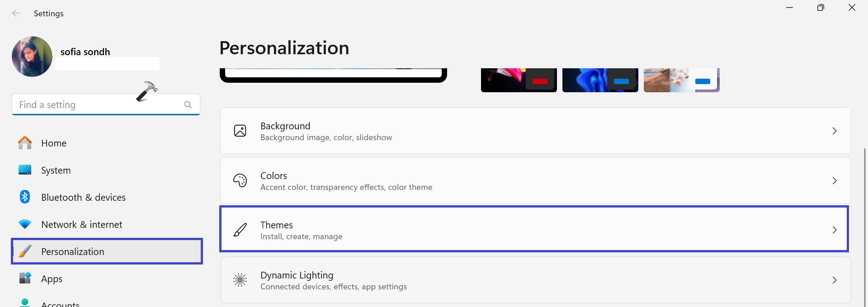Click the Bluetooth icon in sidebar
The height and width of the screenshot is (307, 868).
(x=25, y=197)
